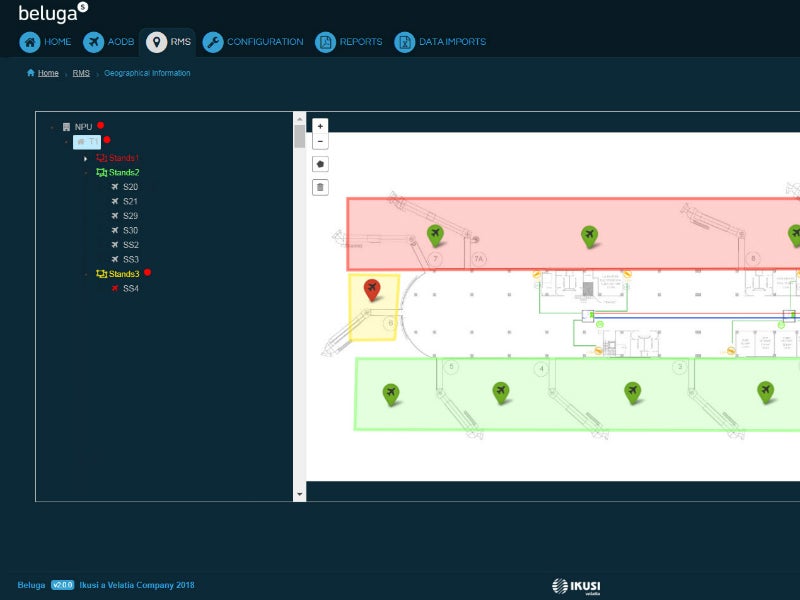Select stand S29 in the tree
Viewport: 800px width, 600px height.
131,216
